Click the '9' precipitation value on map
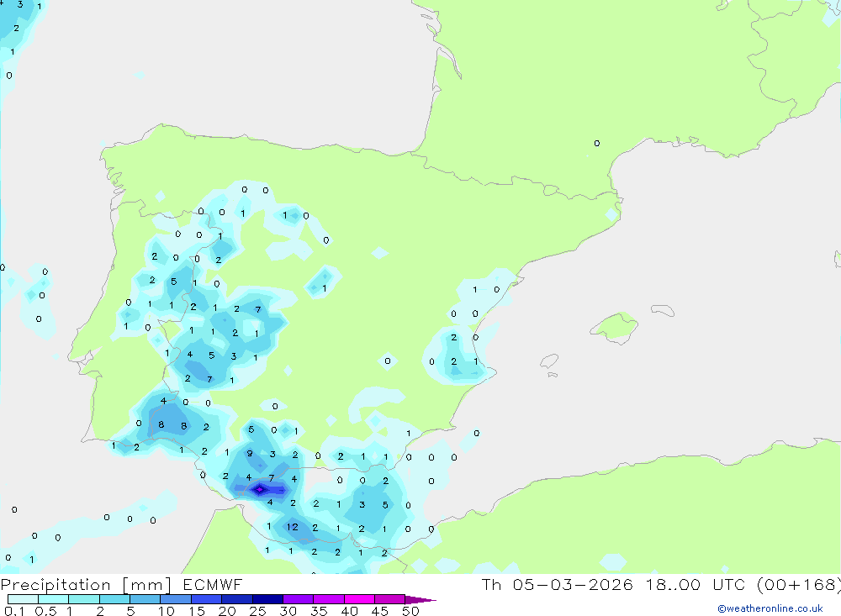 250,454
